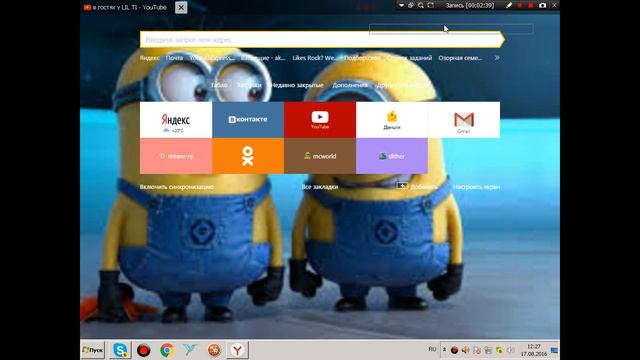The width and height of the screenshot is (640, 360).
Task: Open the purple slither tile
Action: [x=392, y=156]
